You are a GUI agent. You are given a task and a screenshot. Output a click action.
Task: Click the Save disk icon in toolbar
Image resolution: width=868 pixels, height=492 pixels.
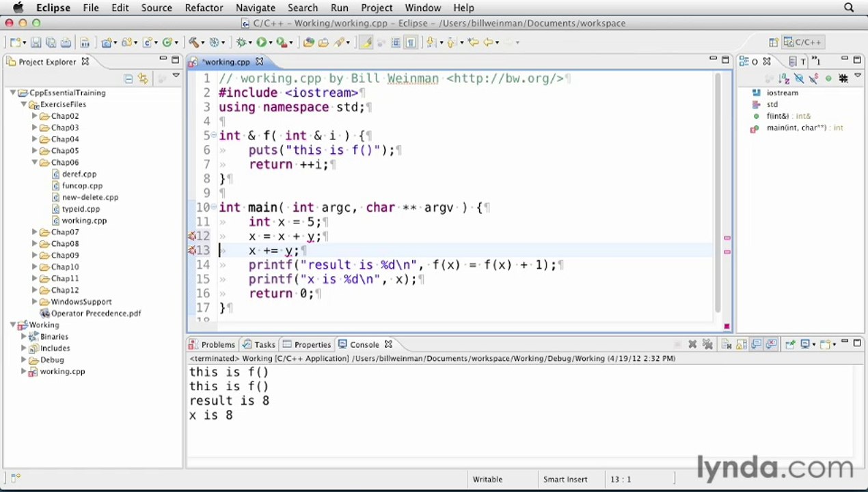pos(36,42)
